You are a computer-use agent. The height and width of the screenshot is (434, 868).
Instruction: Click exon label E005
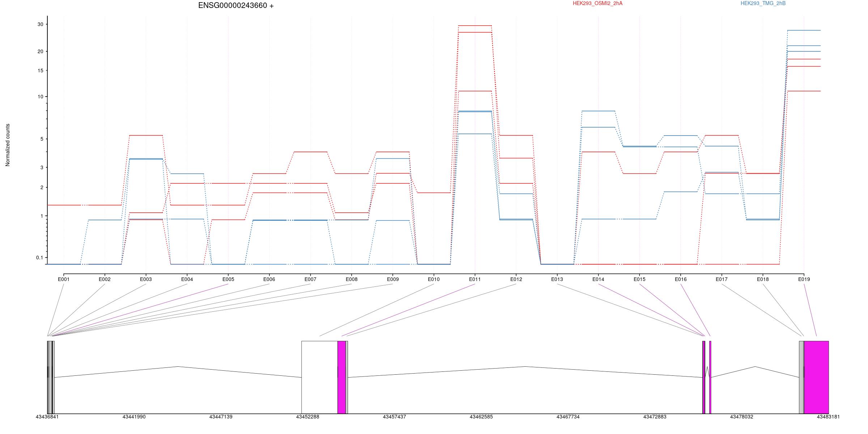click(x=228, y=279)
